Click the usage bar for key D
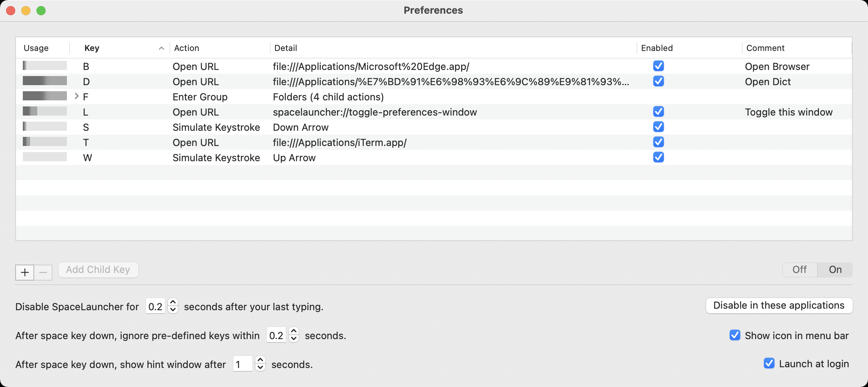The height and width of the screenshot is (387, 868). [45, 81]
